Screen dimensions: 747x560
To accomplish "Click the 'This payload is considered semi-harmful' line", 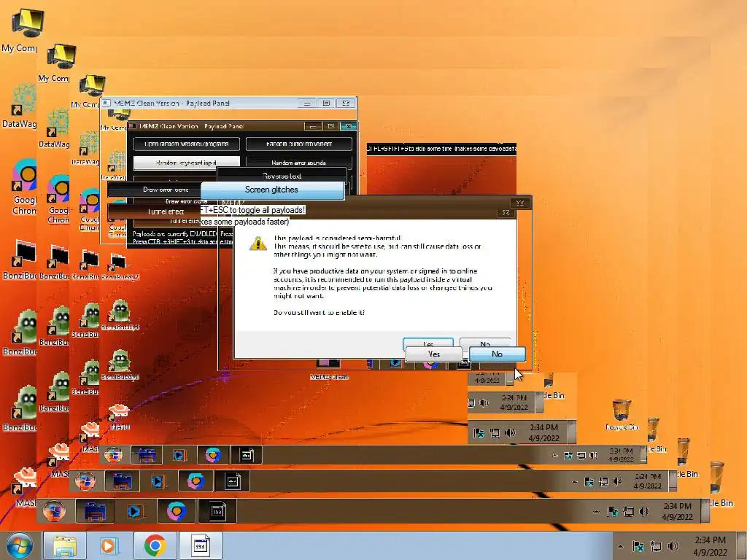I will [338, 238].
